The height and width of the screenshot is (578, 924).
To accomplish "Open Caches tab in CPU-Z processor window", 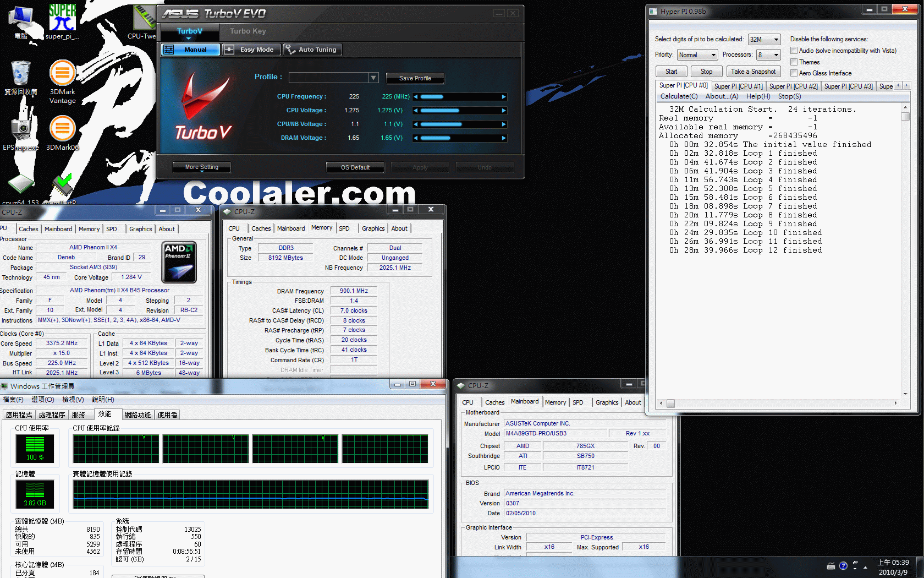I will pos(29,229).
